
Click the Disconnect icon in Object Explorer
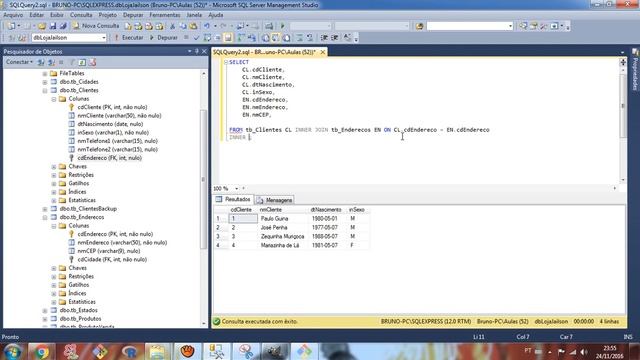[x=51, y=62]
